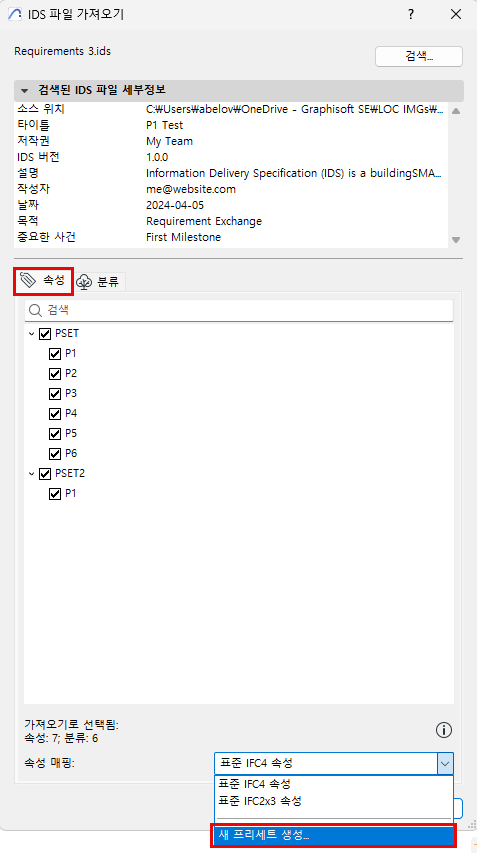This screenshot has height=853, width=477.
Task: Click the Archicad logo in title bar
Action: pyautogui.click(x=15, y=15)
